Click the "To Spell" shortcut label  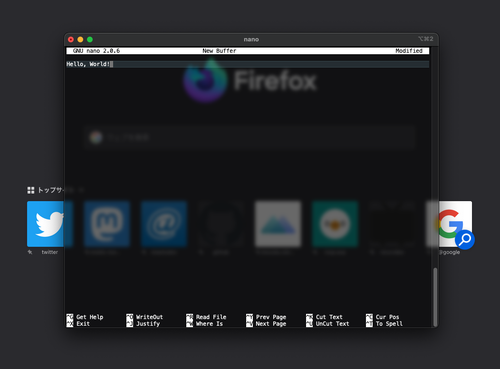tap(389, 324)
